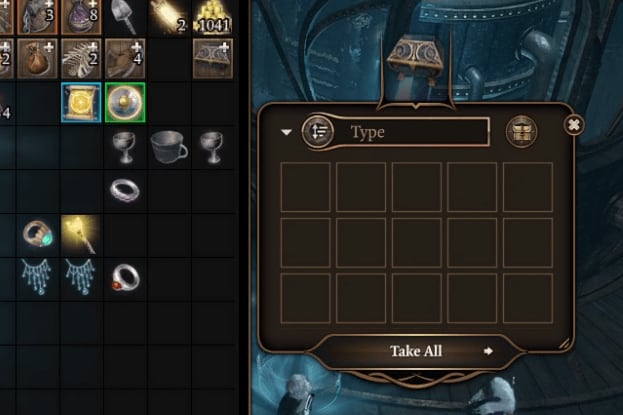Viewport: 623px width, 415px height.
Task: Select the first blue beaded necklace
Action: (37, 277)
